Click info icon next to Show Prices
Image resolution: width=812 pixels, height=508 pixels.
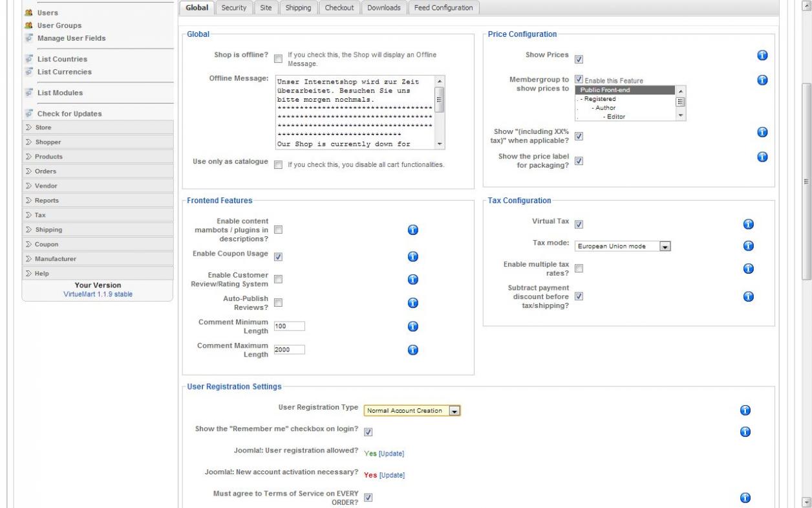point(762,56)
